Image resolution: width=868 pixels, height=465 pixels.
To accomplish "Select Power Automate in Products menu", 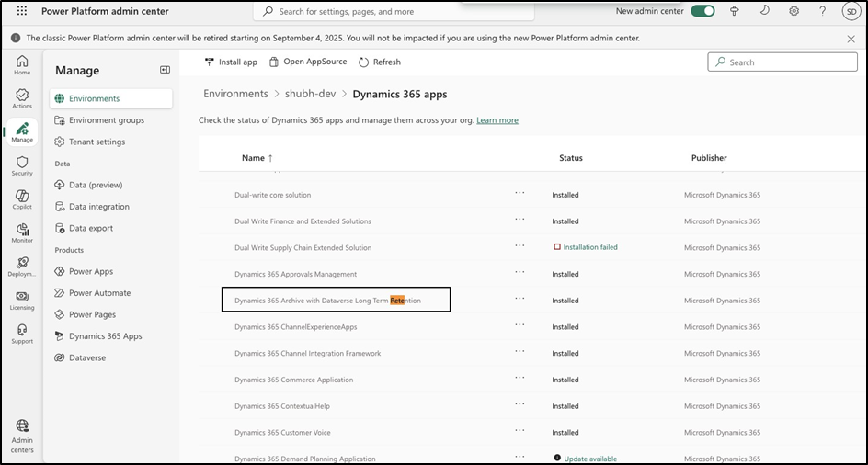I will [x=99, y=293].
